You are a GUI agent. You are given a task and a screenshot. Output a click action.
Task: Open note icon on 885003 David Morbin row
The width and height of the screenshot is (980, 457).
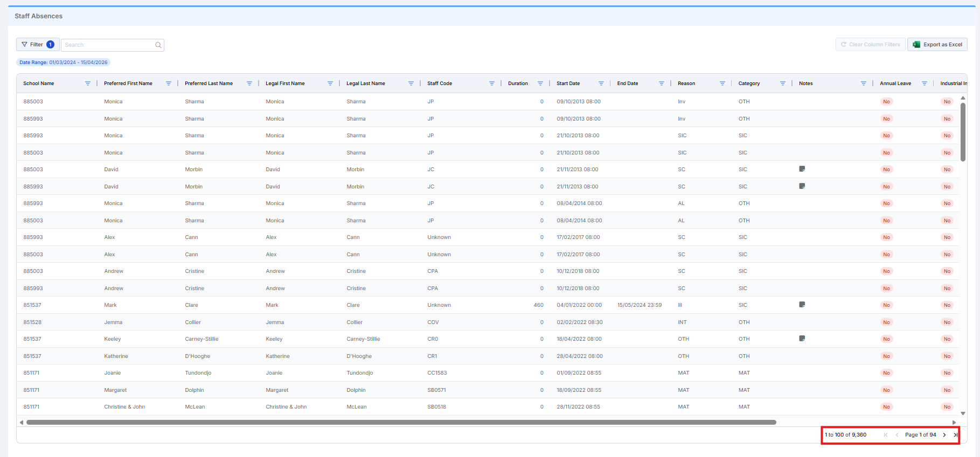pos(802,169)
